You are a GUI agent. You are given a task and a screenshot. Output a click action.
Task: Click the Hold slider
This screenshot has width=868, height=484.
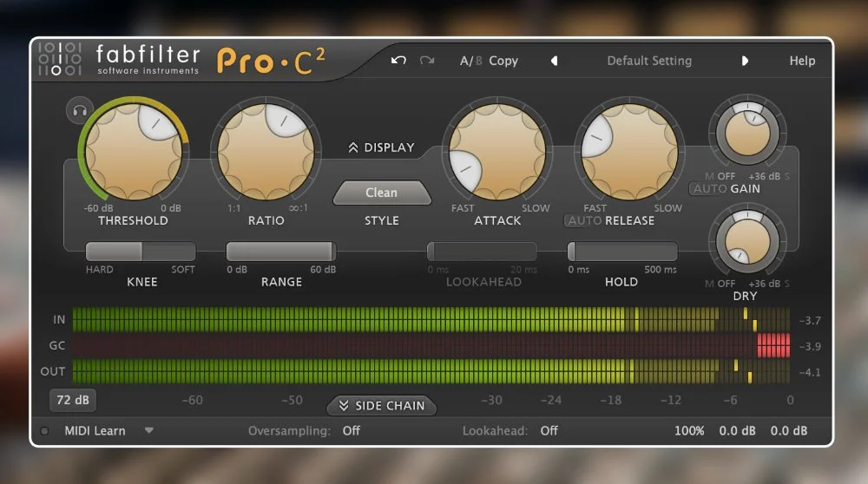point(622,252)
